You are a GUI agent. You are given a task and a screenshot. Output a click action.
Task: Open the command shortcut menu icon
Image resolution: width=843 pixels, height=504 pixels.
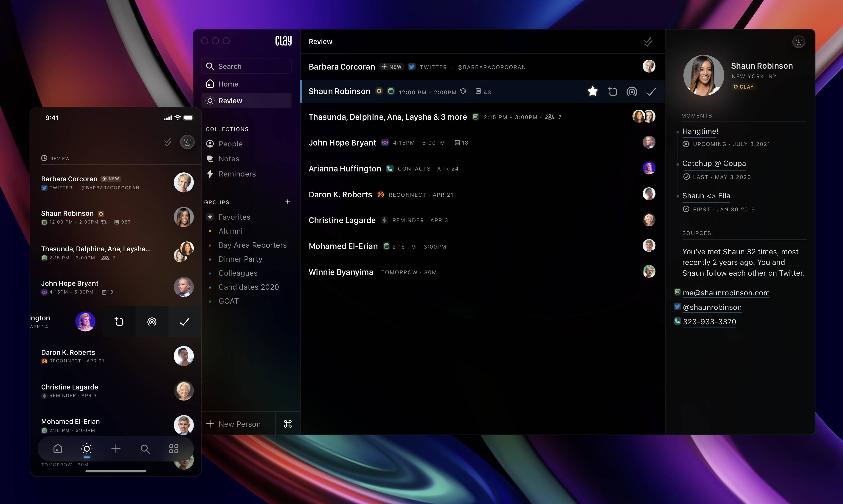tap(288, 424)
